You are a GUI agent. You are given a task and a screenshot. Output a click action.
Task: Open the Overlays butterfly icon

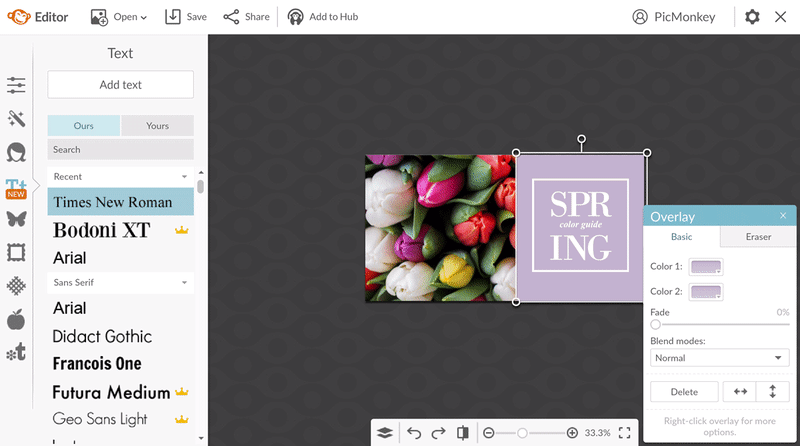click(16, 219)
